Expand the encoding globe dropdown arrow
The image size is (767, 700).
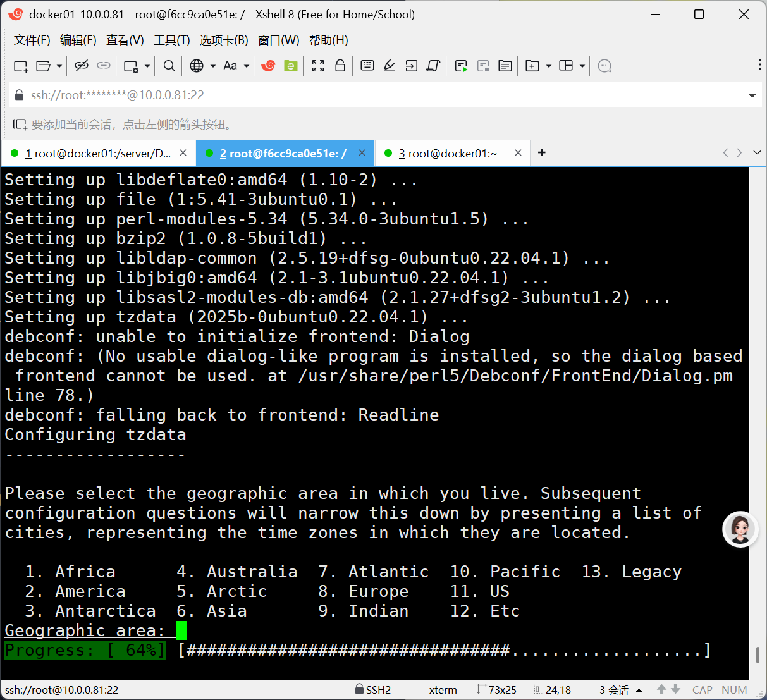coord(213,66)
